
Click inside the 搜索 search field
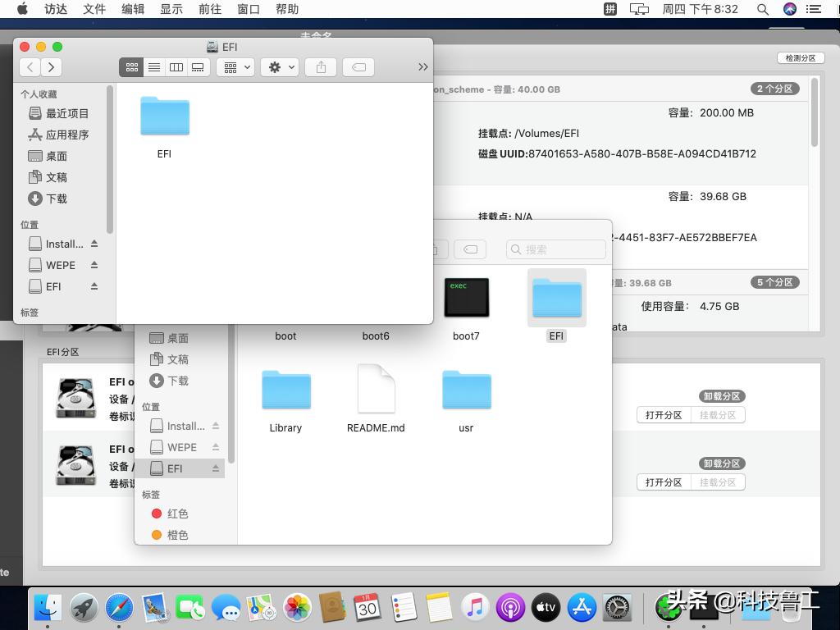pos(556,249)
